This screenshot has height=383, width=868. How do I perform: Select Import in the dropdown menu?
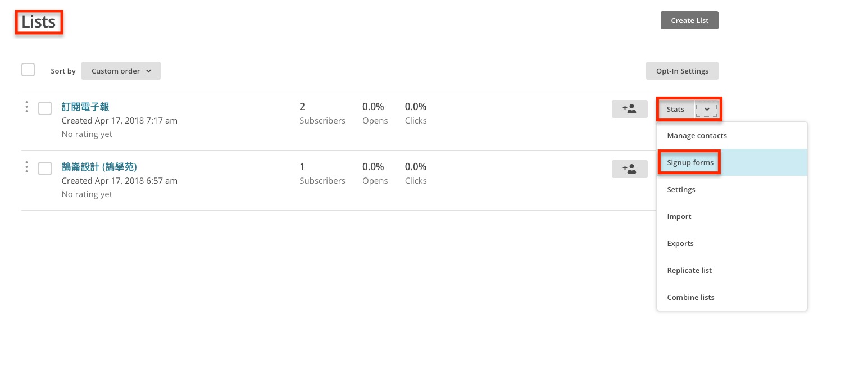[x=679, y=217]
